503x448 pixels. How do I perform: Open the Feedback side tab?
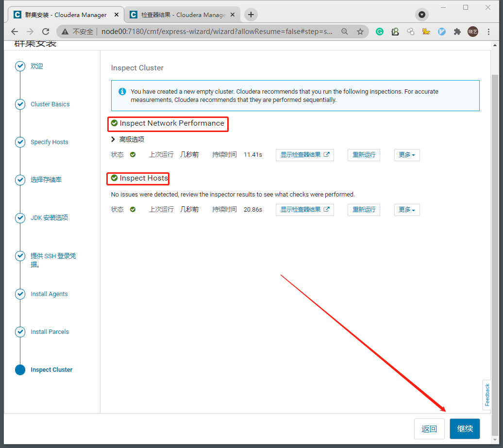click(487, 395)
